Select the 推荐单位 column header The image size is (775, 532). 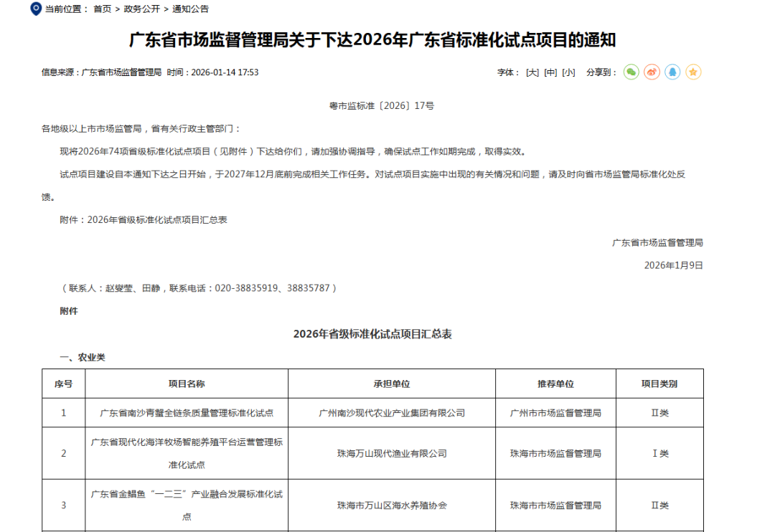tap(555, 384)
